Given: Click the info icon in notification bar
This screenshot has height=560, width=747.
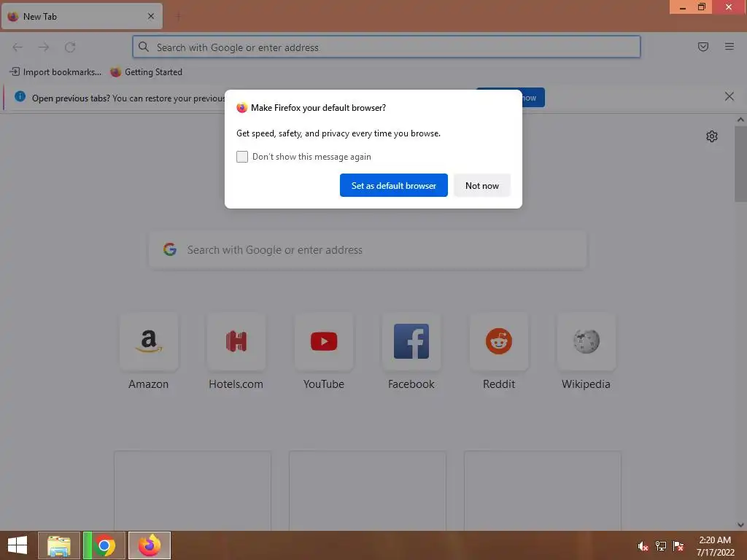Looking at the screenshot, I should [20, 97].
